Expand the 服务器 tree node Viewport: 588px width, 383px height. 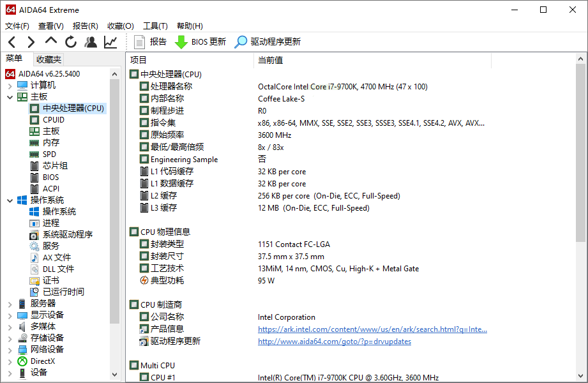(x=11, y=303)
